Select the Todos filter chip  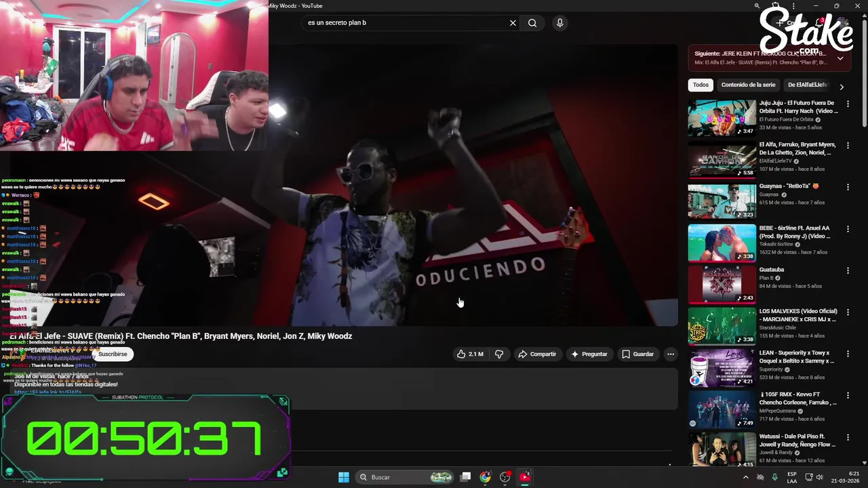[701, 85]
